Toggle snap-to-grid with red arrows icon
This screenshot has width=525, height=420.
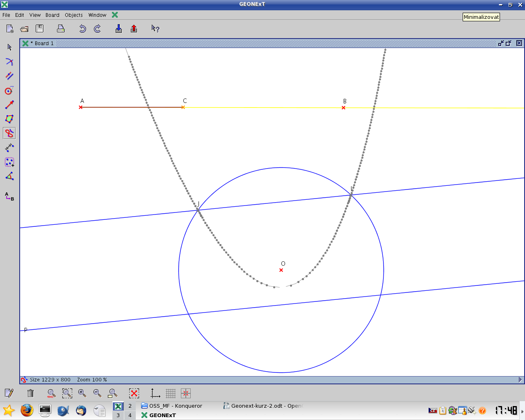[185, 393]
